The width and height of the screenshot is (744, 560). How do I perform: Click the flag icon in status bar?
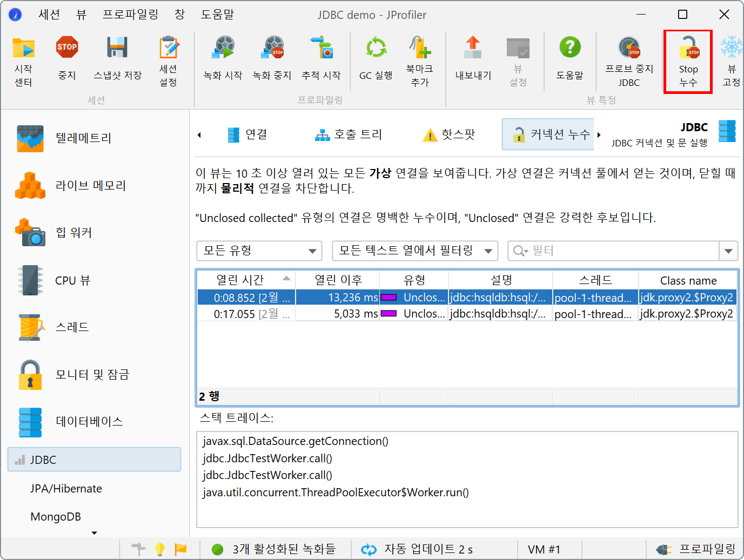point(180,549)
